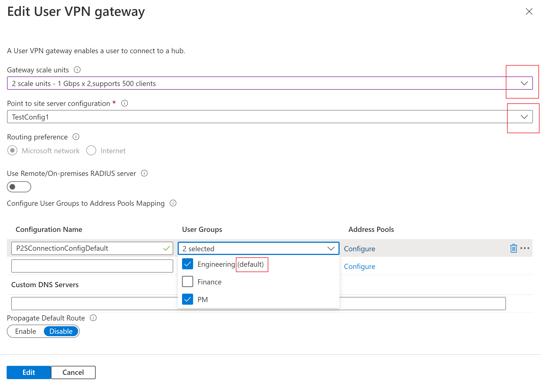The width and height of the screenshot is (541, 392).
Task: Expand the Gateway scale units dropdown
Action: coord(524,83)
